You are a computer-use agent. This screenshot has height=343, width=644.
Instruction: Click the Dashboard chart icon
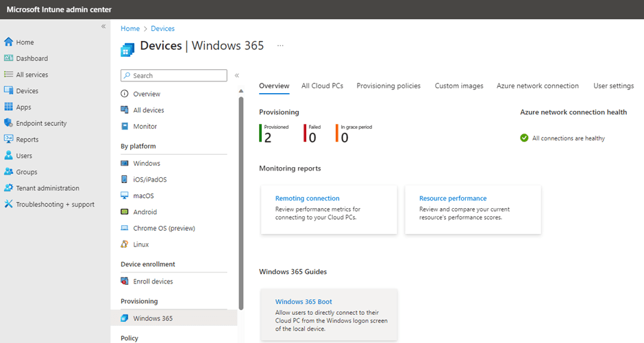[x=8, y=58]
